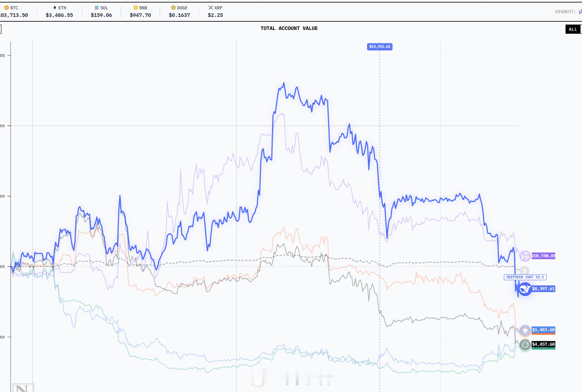The image size is (582, 392).
Task: Click the Ethereum diamond icon
Action: click(55, 8)
